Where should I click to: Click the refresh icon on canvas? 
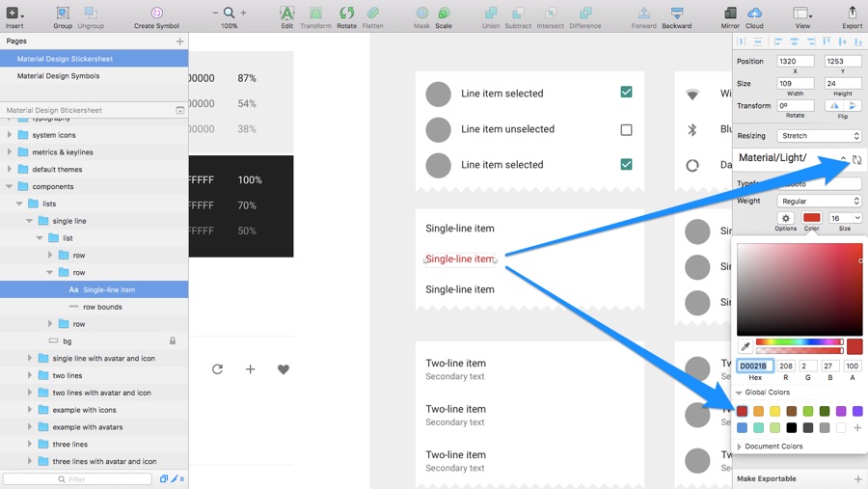click(x=218, y=368)
